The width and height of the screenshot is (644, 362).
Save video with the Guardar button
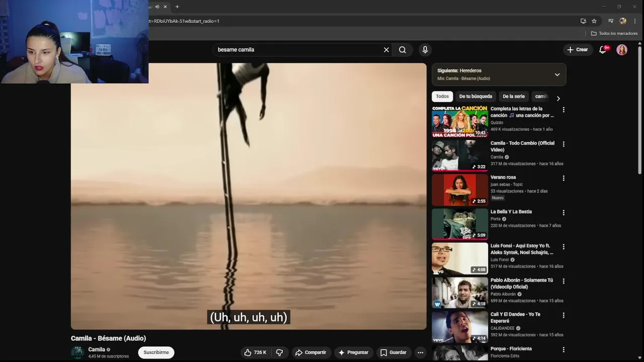pos(393,352)
